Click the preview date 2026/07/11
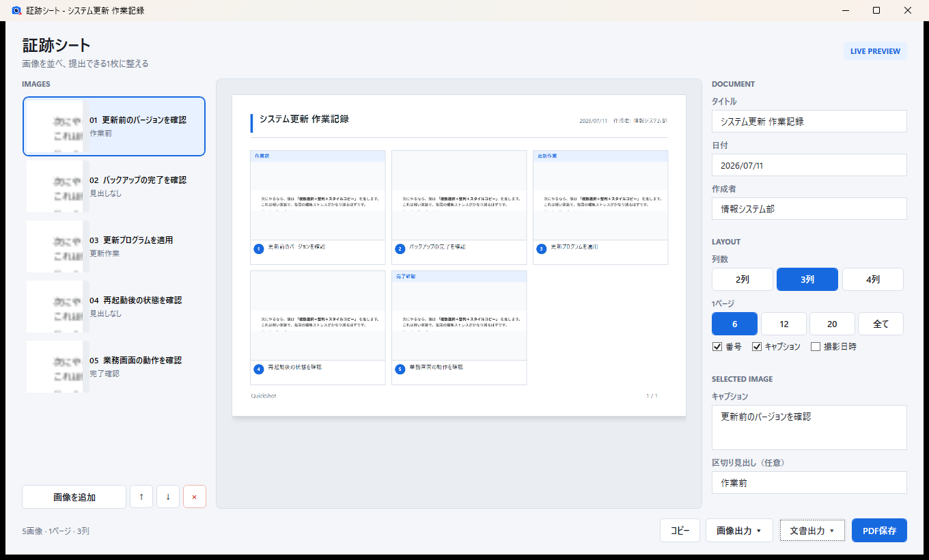Image resolution: width=929 pixels, height=560 pixels. 594,121
